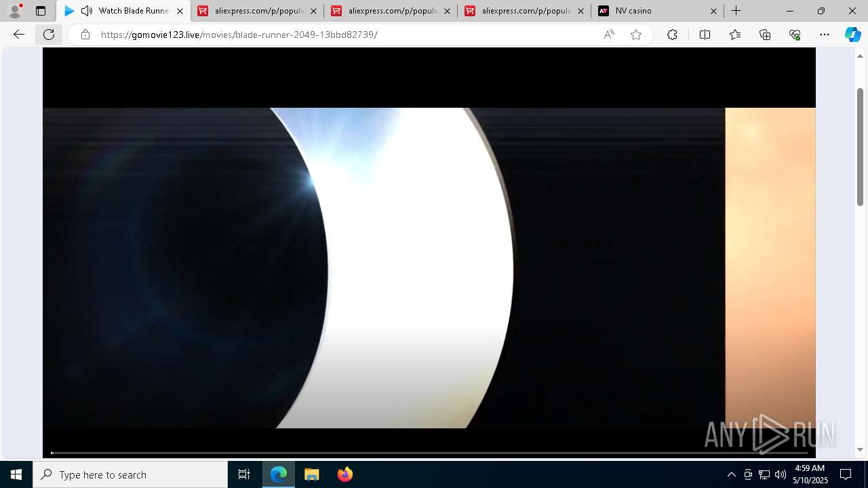Open a new browser tab
This screenshot has height=488, width=868.
(736, 11)
